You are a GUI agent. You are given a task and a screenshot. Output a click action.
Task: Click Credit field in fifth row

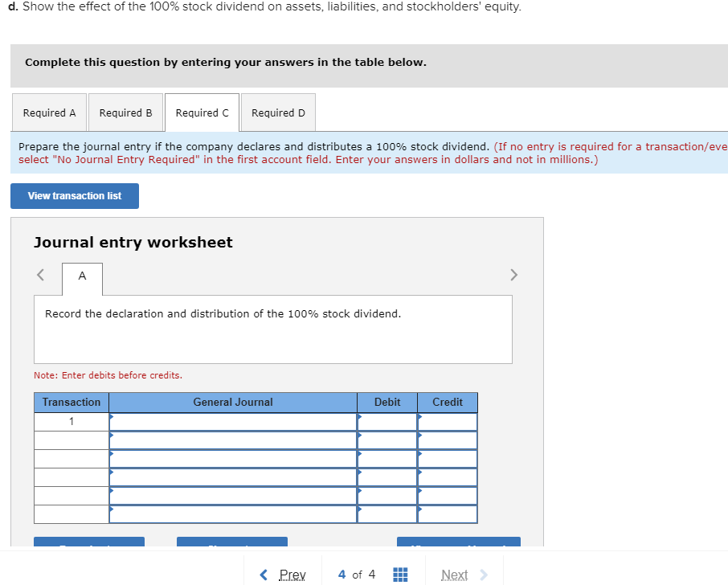pyautogui.click(x=448, y=497)
